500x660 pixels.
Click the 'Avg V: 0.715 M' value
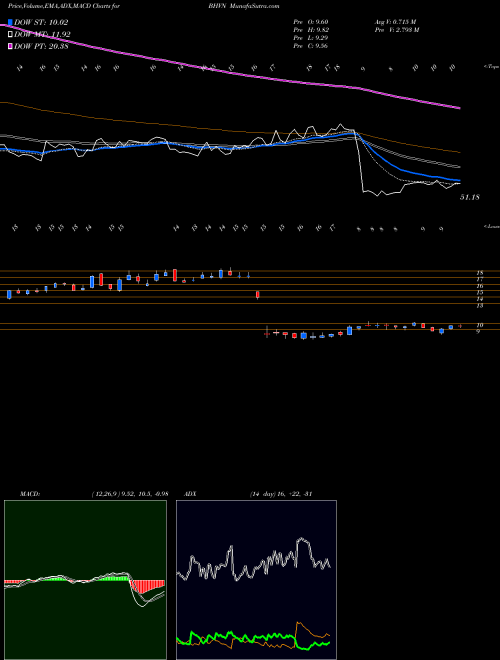click(x=395, y=22)
